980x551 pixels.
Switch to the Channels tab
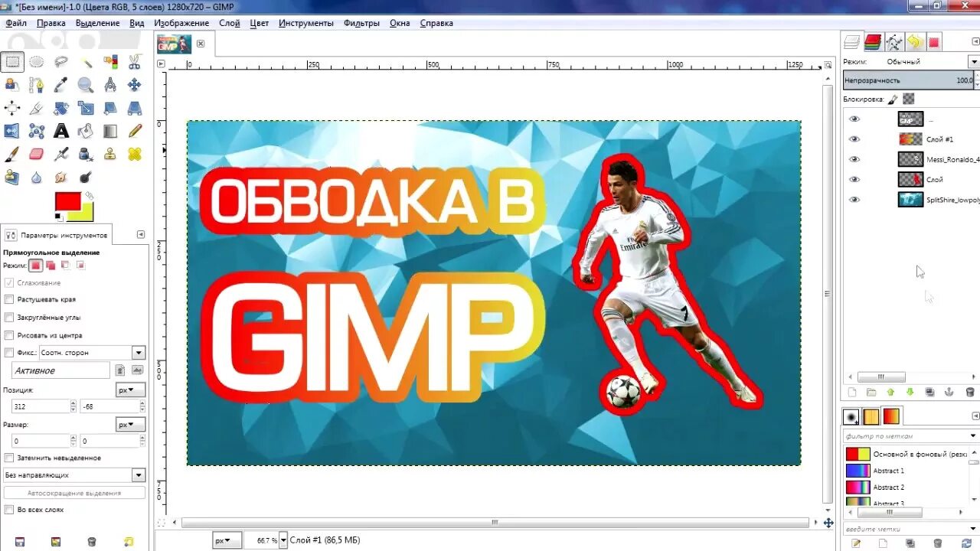(x=873, y=42)
